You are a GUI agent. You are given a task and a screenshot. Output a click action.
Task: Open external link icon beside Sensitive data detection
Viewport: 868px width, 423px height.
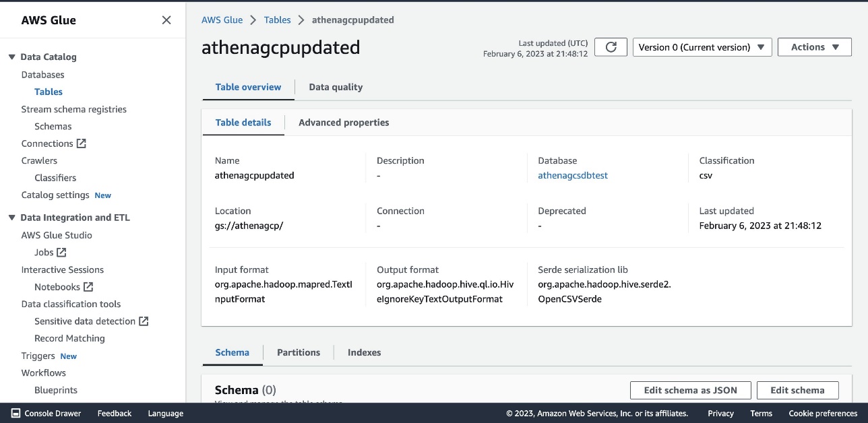pyautogui.click(x=144, y=321)
